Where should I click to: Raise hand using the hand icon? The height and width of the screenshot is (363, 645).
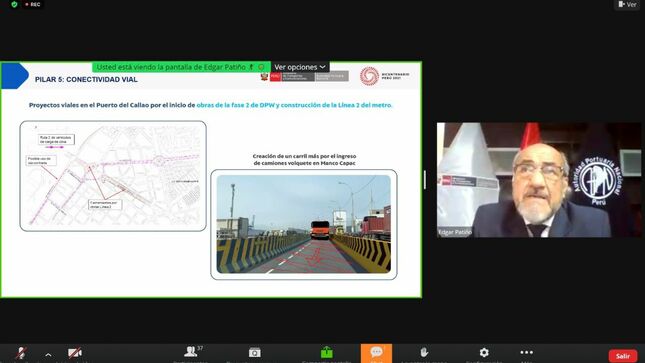424,353
